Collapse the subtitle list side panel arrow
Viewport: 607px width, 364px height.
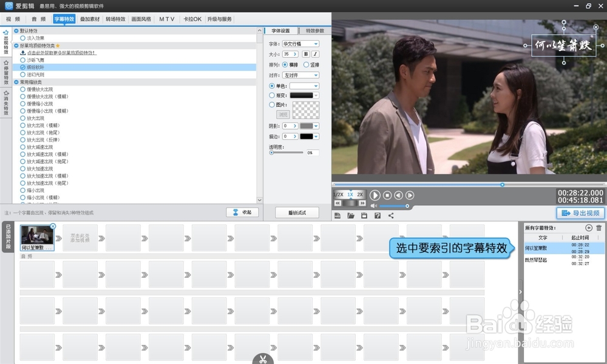[x=520, y=292]
